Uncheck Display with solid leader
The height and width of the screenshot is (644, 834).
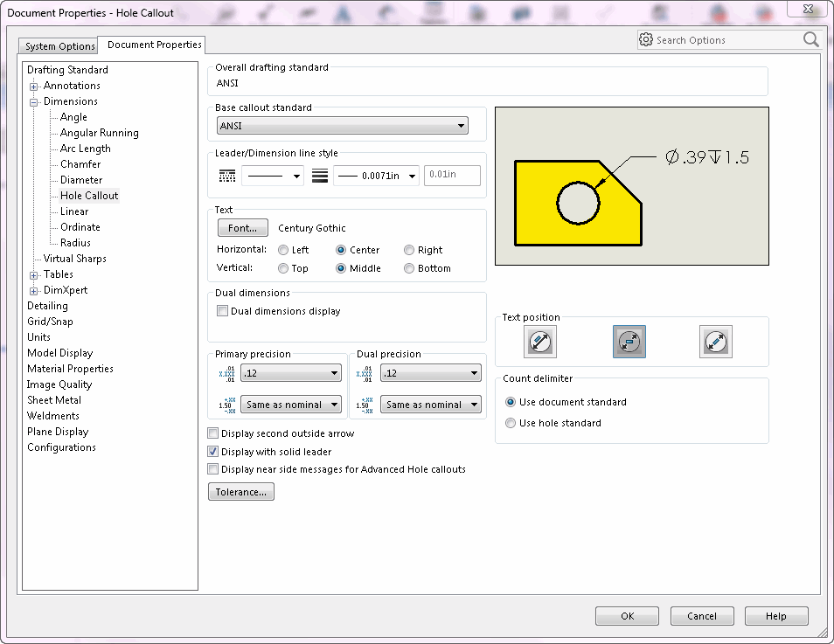click(212, 452)
